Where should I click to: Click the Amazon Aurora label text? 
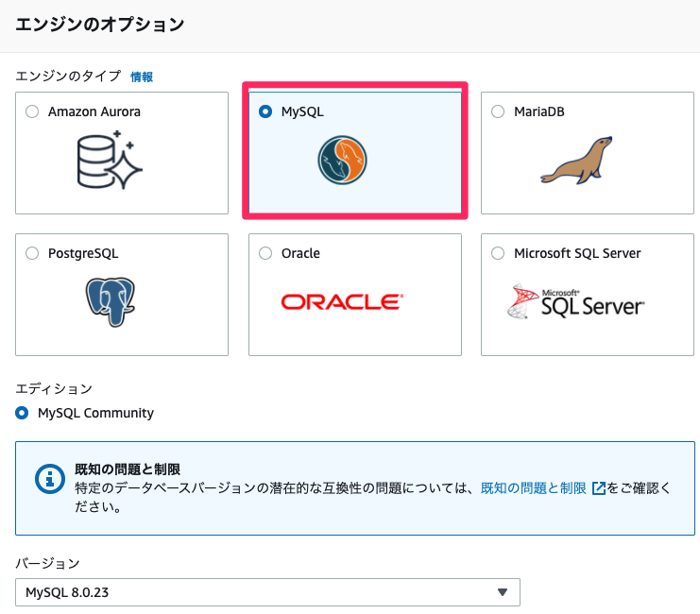pyautogui.click(x=94, y=111)
